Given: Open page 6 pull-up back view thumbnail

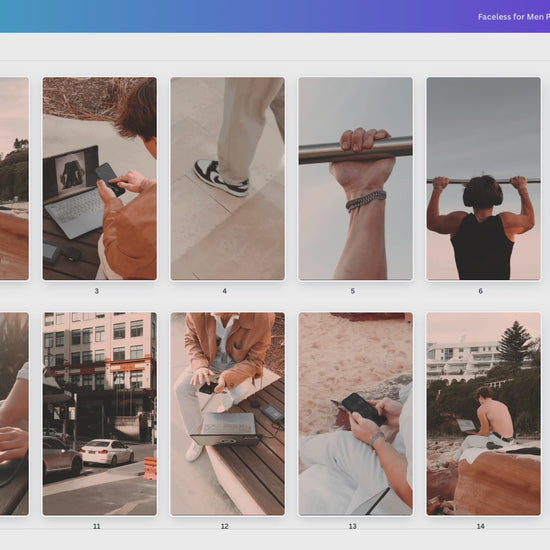Looking at the screenshot, I should click(x=483, y=179).
